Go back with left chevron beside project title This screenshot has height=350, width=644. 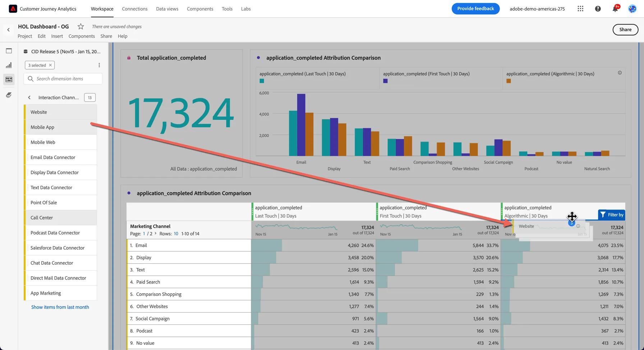[8, 30]
